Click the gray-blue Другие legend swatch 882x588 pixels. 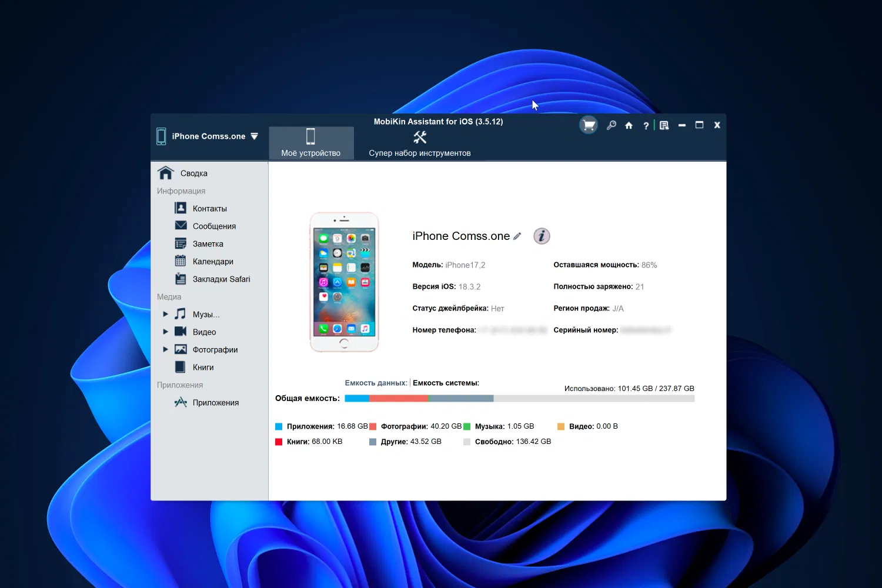(373, 442)
